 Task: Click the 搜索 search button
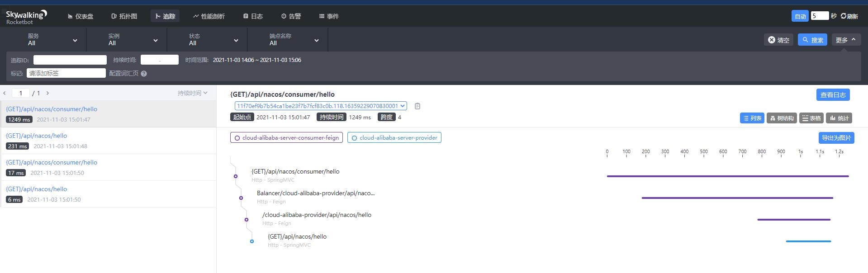point(812,40)
